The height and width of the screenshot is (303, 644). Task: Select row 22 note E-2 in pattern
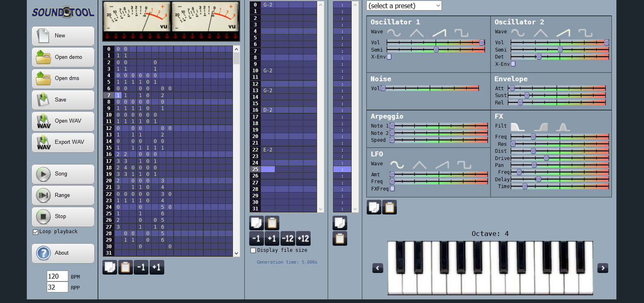(x=268, y=150)
